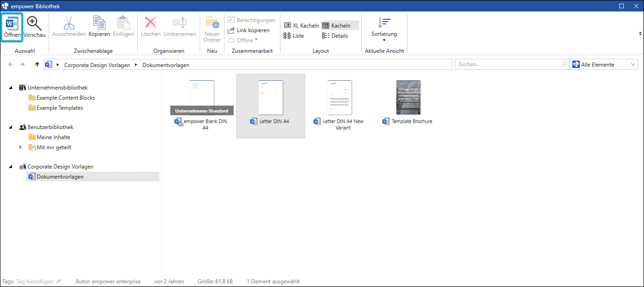Click the pencil icon next to Tag hinzufügen
644x287 pixels.
59,281
